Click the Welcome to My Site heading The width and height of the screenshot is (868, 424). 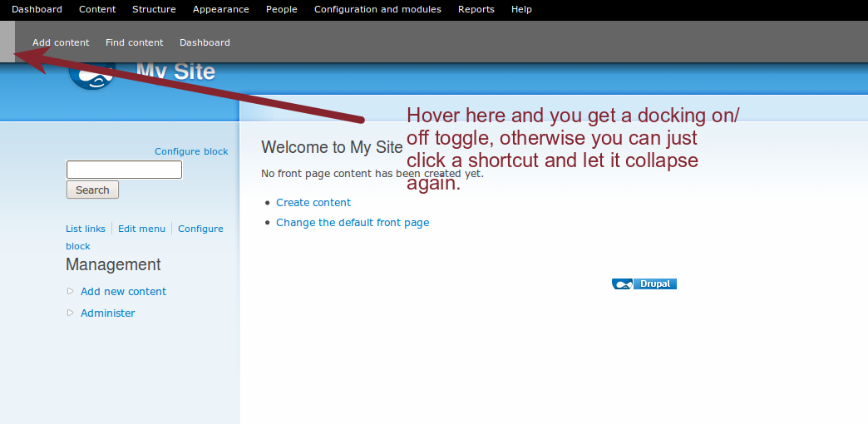[x=332, y=147]
